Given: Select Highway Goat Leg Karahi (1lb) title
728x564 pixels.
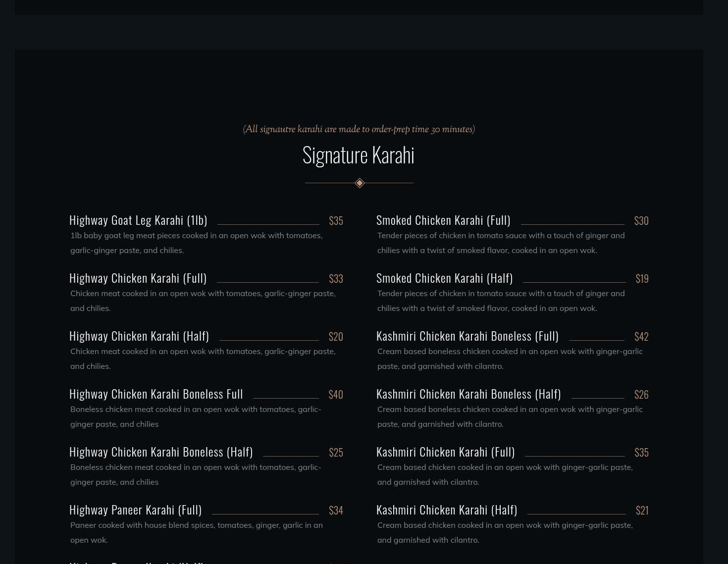Looking at the screenshot, I should (x=138, y=220).
